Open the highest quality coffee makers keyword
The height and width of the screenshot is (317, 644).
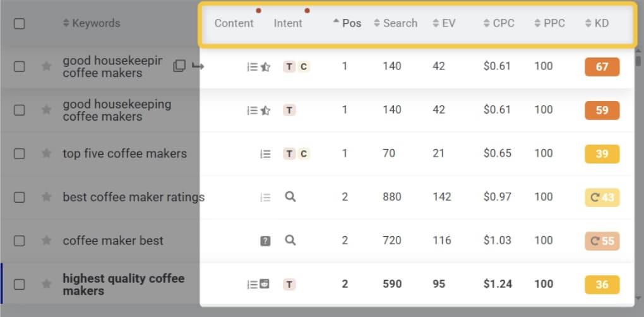click(124, 285)
